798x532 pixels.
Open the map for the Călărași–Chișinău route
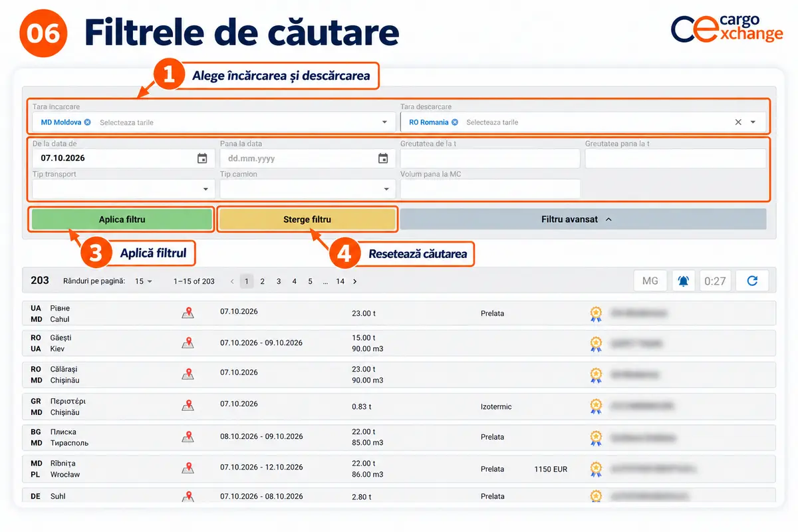coord(188,374)
